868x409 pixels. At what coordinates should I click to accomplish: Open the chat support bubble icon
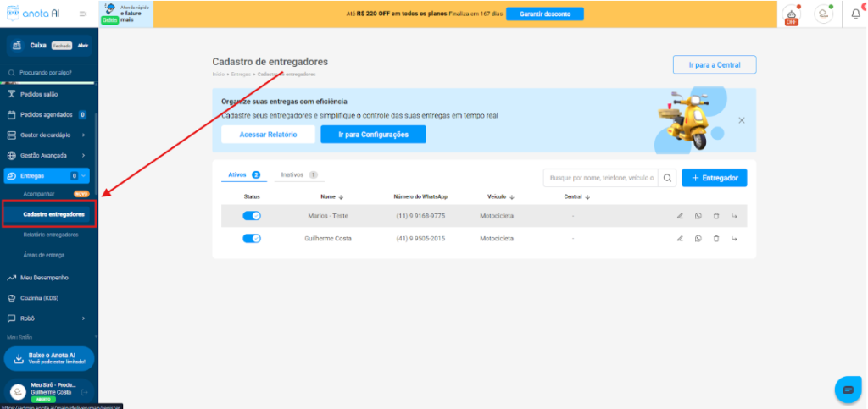[847, 390]
